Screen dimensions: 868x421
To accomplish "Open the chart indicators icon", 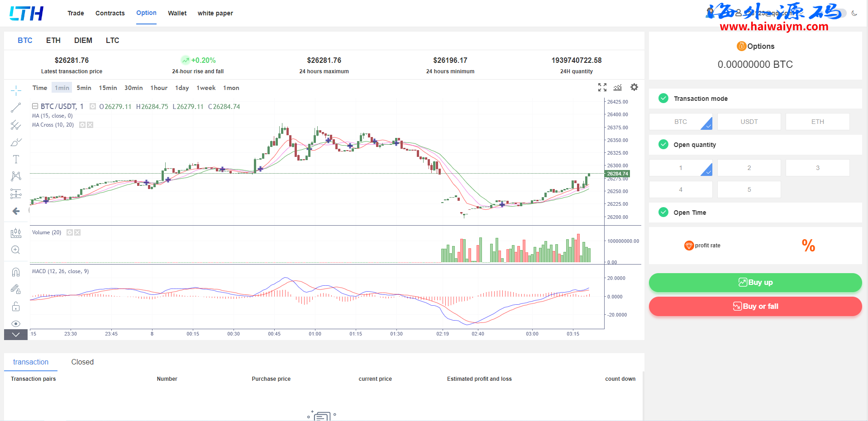I will (x=618, y=87).
